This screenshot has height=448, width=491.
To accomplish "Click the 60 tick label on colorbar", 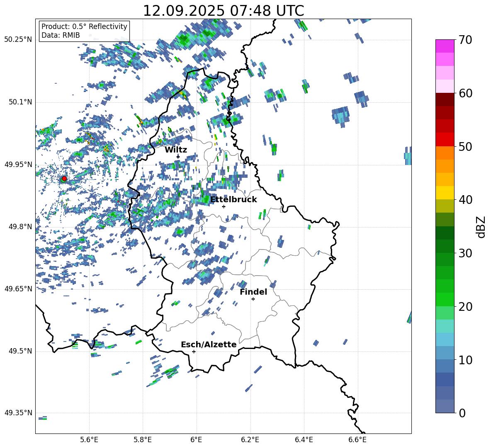I will pos(465,93).
